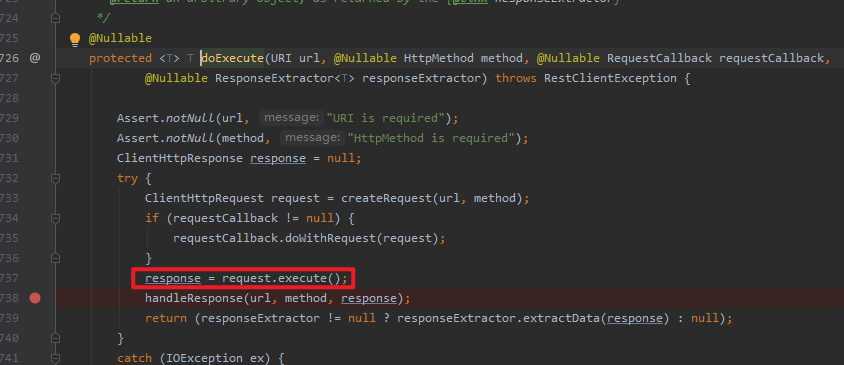The width and height of the screenshot is (844, 365).
Task: Click the handleResponse method call
Action: pos(194,298)
